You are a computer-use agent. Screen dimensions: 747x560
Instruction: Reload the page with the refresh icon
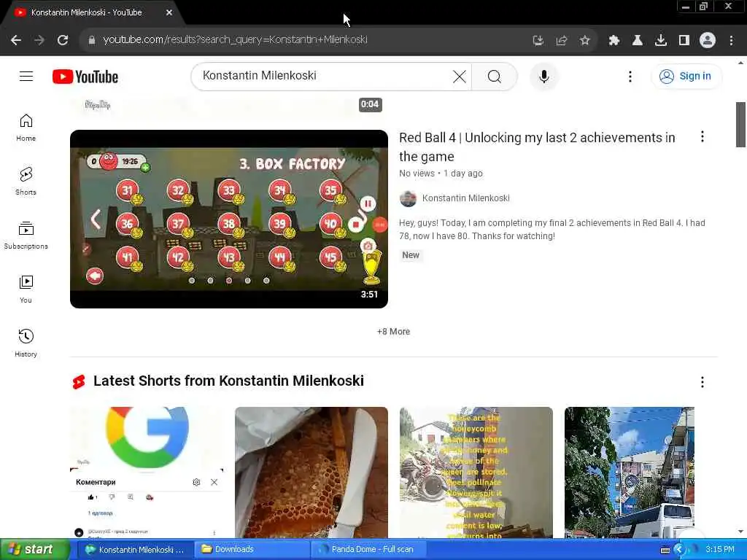pyautogui.click(x=63, y=40)
